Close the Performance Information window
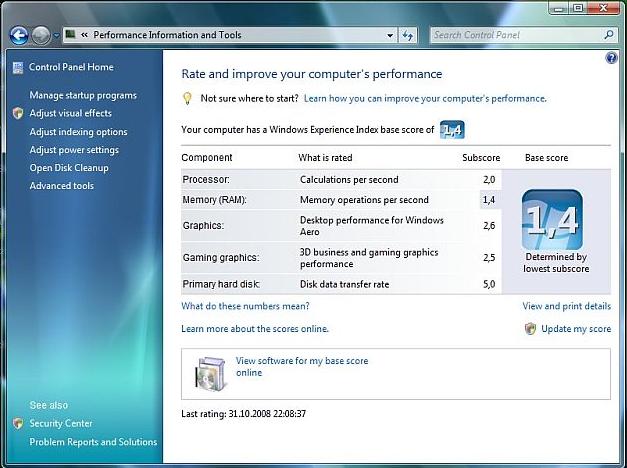Screen dimensions: 627x468 [x=603, y=8]
